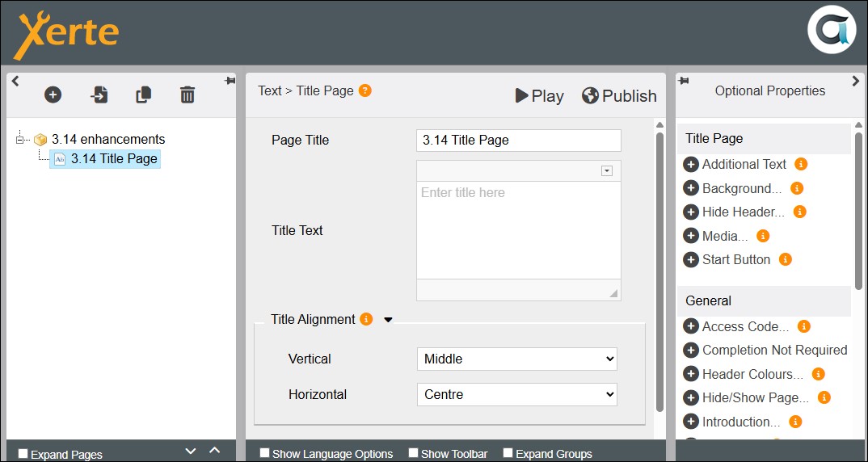Show info for Start Button property
Image resolution: width=868 pixels, height=462 pixels.
tap(785, 259)
